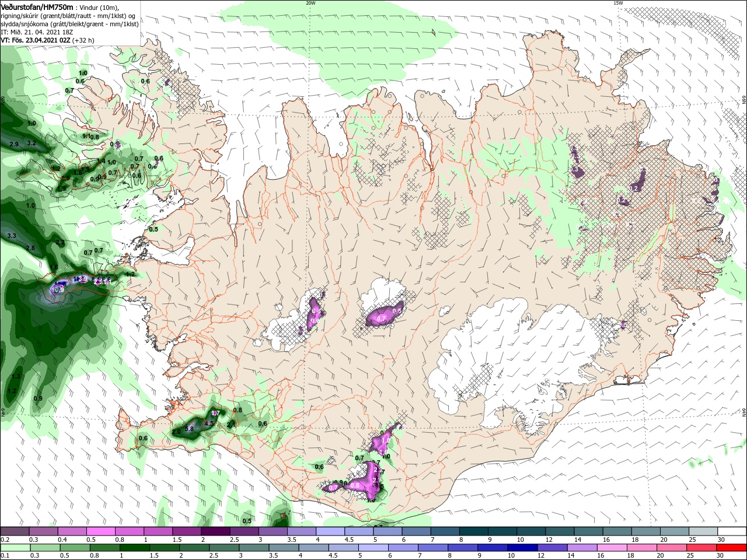This screenshot has width=747, height=560.
Task: Pick the palest green rain swatch from 0.1 to 0.3
Action: pos(15,548)
